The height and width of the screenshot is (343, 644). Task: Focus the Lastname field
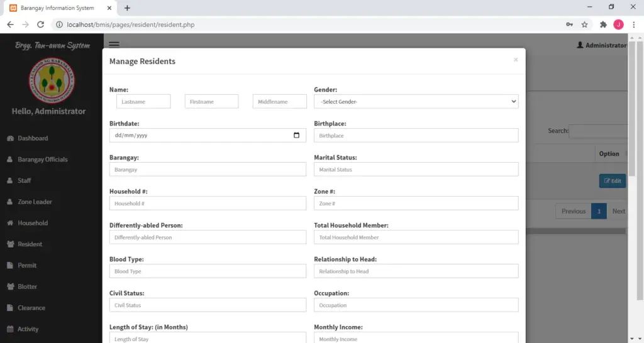tap(143, 101)
